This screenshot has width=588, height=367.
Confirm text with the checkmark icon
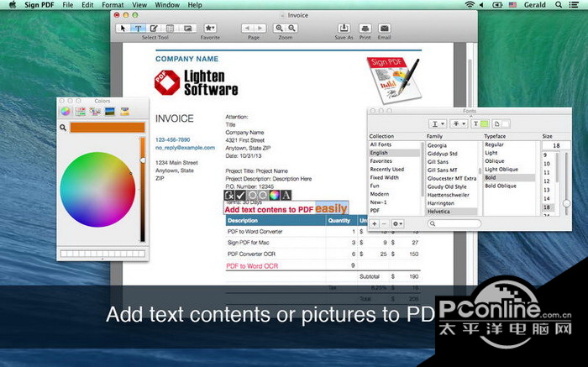click(240, 196)
